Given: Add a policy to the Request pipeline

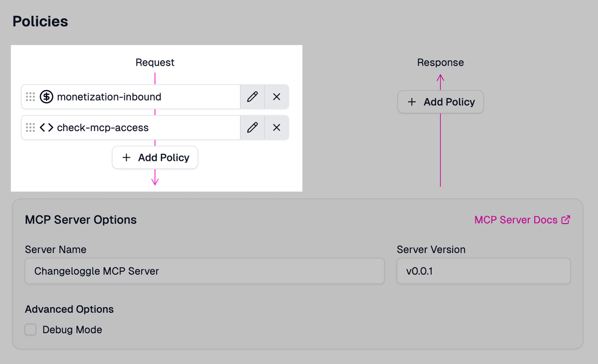Looking at the screenshot, I should [155, 157].
